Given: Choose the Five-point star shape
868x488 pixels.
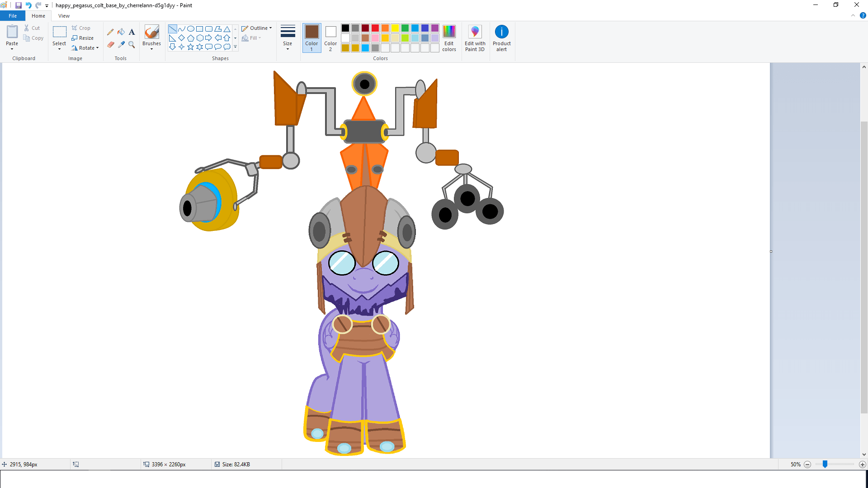Looking at the screenshot, I should 190,47.
